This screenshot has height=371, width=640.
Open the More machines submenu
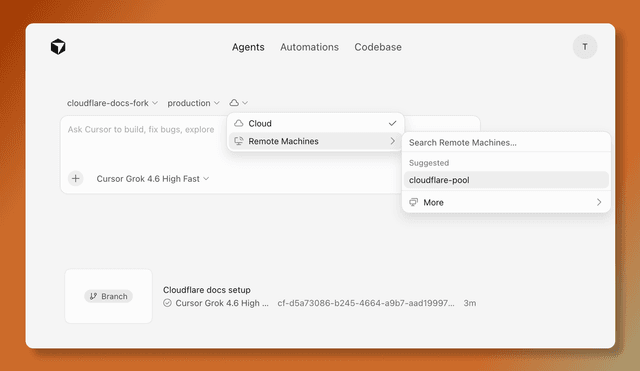(x=506, y=202)
